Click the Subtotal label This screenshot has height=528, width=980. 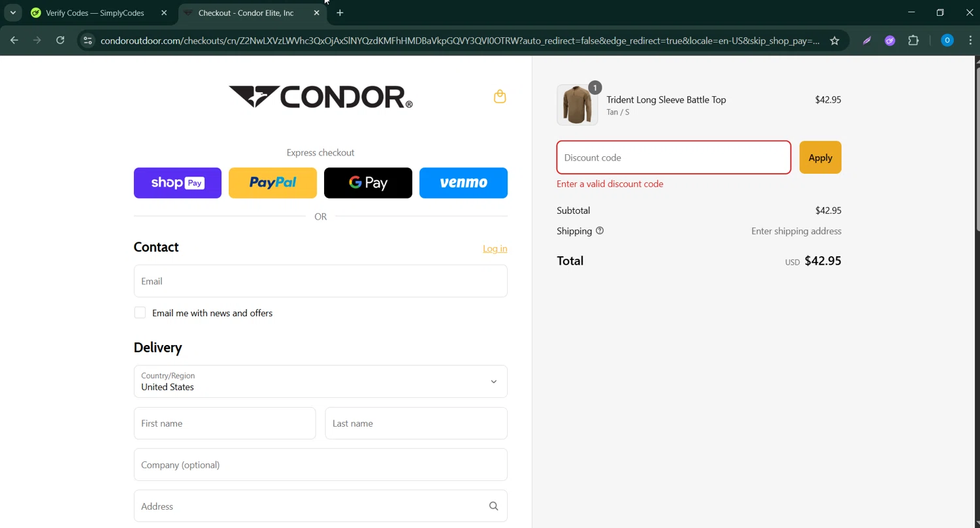tap(573, 210)
